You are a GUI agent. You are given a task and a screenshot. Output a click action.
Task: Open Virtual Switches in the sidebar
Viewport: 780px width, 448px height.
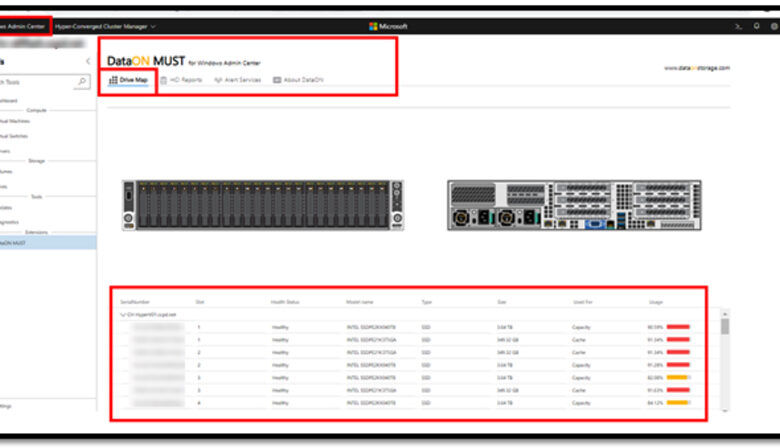[x=14, y=136]
